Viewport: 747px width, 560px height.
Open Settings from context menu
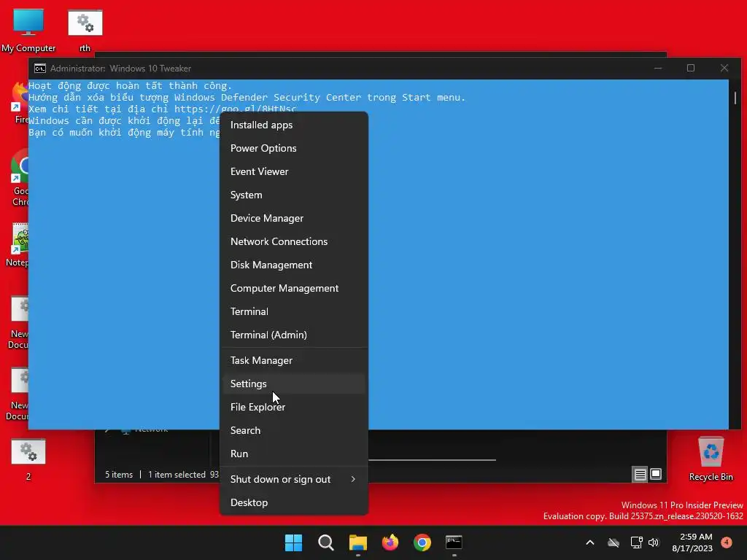pyautogui.click(x=294, y=384)
